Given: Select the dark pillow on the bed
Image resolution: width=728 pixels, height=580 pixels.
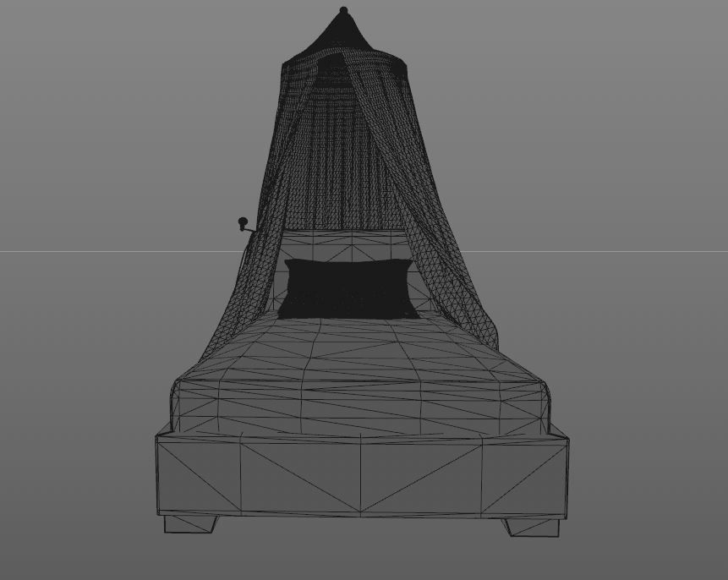Looking at the screenshot, I should [348, 289].
